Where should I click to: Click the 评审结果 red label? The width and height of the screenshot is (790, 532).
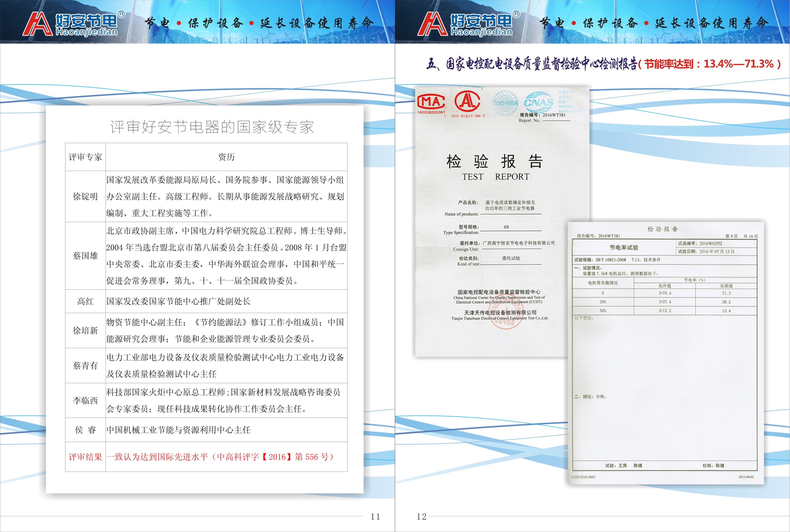86,457
